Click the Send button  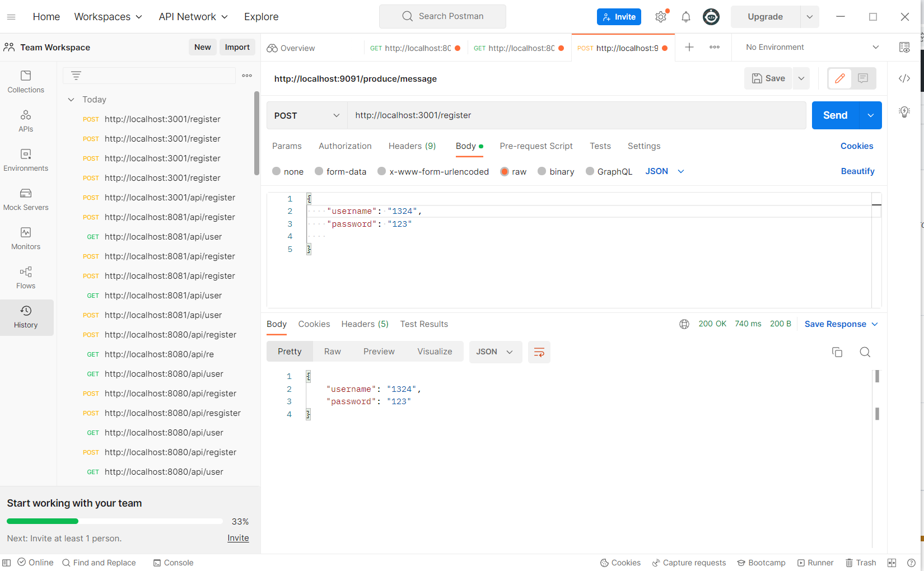pyautogui.click(x=836, y=115)
